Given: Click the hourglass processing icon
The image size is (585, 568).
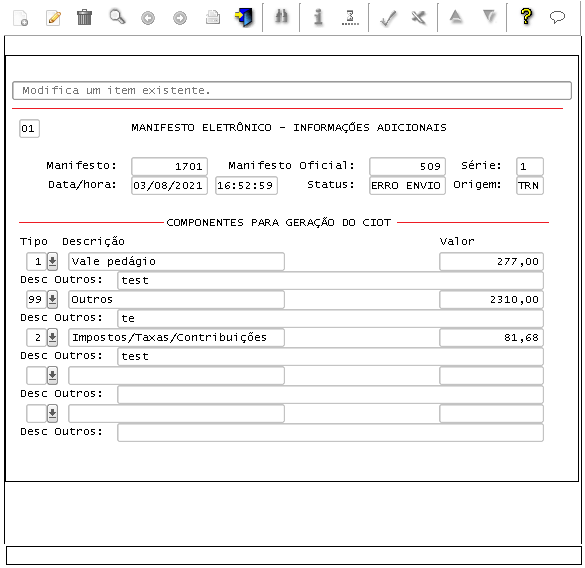Looking at the screenshot, I should tap(350, 18).
